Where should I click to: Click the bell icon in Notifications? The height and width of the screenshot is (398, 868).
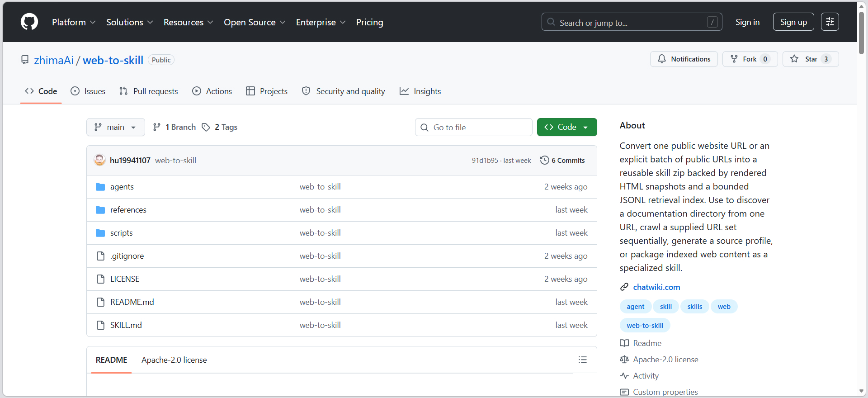point(662,59)
